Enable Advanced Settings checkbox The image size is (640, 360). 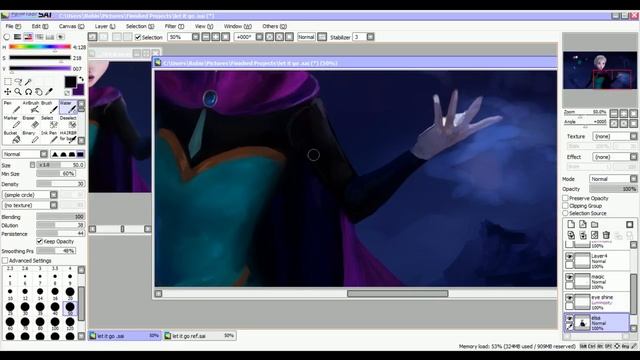(5, 260)
